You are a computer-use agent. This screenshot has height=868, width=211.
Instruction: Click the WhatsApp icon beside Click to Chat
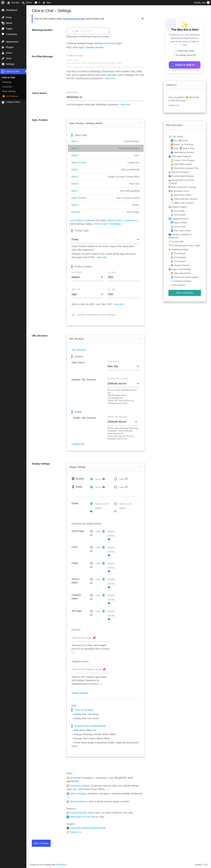click(x=3, y=71)
